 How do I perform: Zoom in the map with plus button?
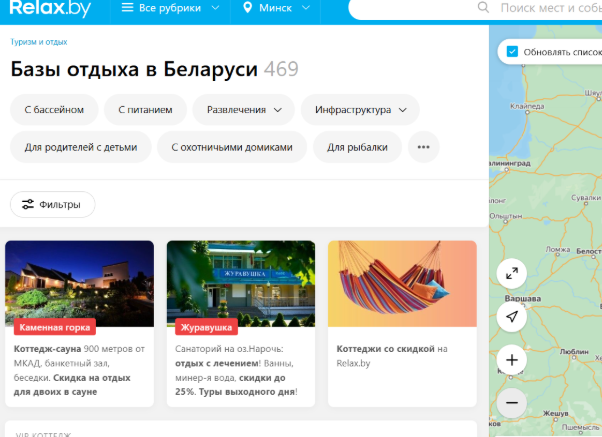511,360
